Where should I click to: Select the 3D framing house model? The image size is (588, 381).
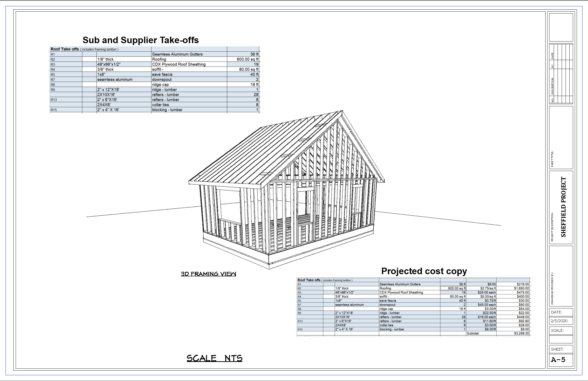click(x=287, y=190)
